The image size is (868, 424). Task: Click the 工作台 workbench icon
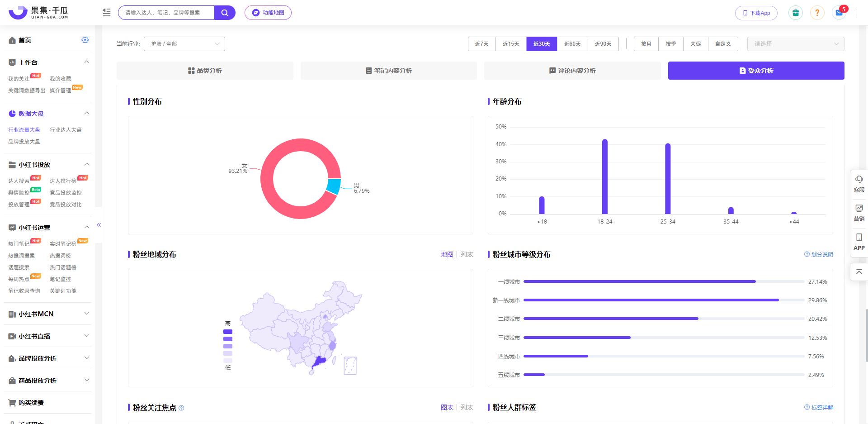point(12,62)
